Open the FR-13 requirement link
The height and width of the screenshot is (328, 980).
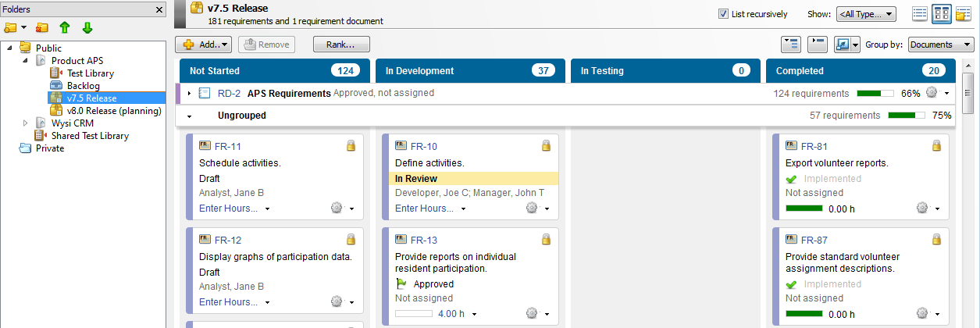(424, 240)
